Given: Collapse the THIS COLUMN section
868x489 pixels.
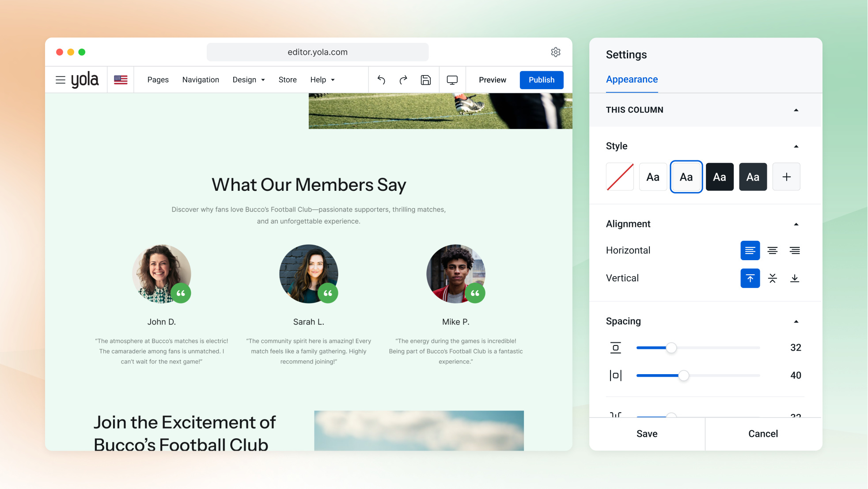Looking at the screenshot, I should click(796, 110).
